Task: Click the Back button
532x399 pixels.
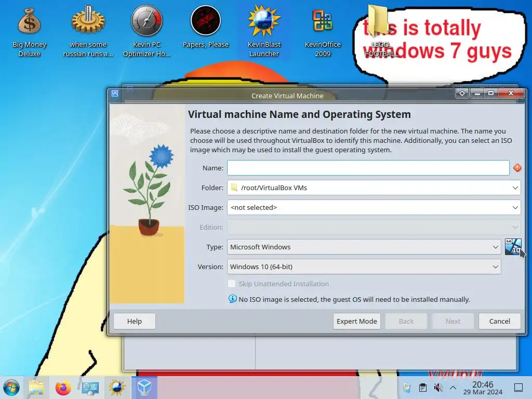Action: [x=406, y=321]
